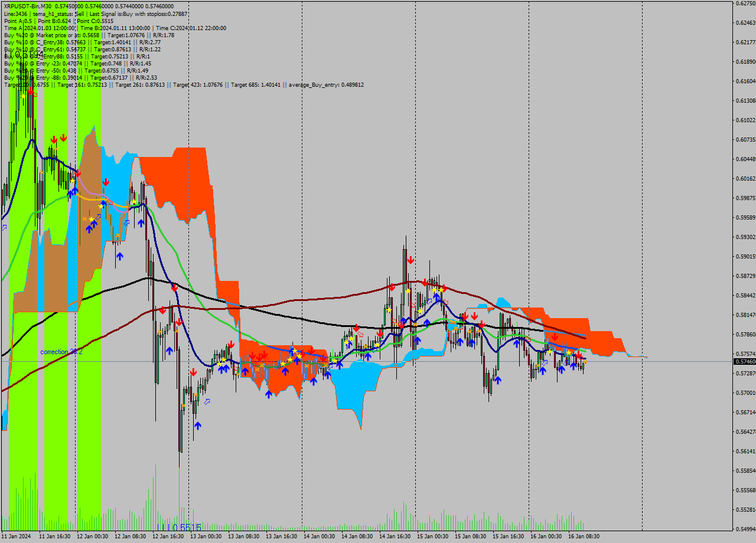Click the 'correction 38.2' label on chart
This screenshot has height=543, width=756.
61,352
